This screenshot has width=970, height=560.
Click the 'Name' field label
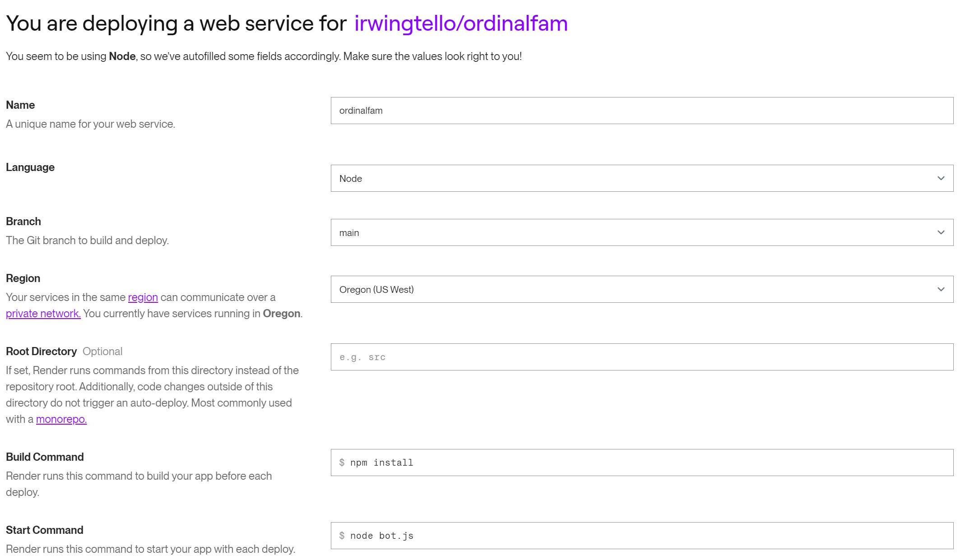point(20,105)
